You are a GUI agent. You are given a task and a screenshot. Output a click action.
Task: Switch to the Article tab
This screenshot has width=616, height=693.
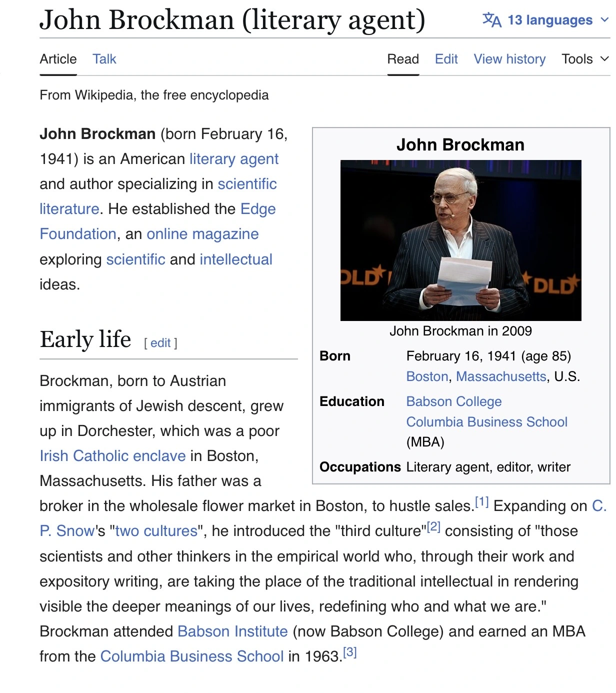coord(58,59)
